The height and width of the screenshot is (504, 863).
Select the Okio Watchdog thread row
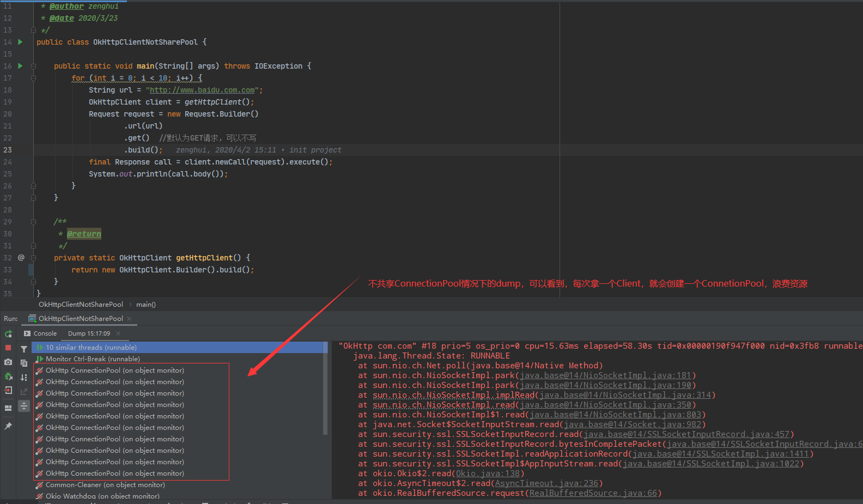(x=178, y=496)
